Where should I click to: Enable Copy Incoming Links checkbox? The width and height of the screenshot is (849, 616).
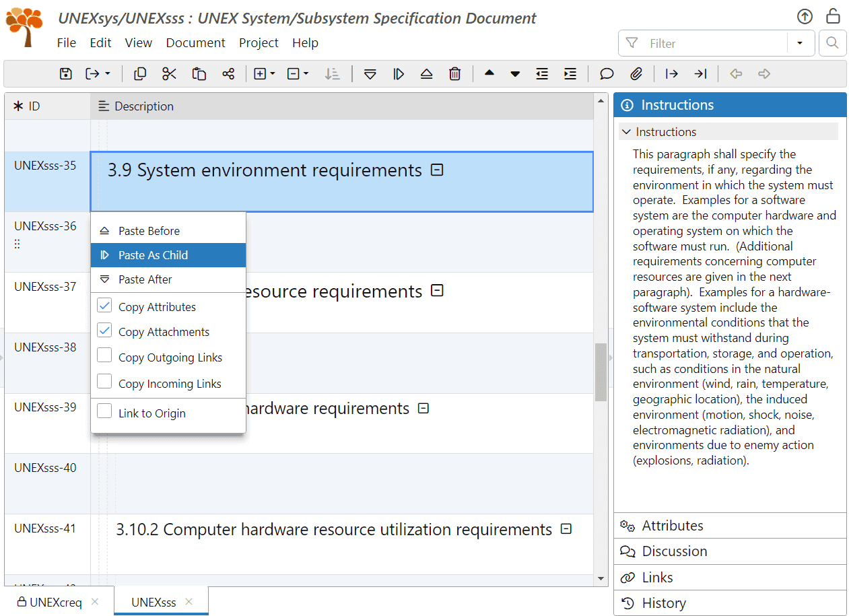(x=104, y=383)
